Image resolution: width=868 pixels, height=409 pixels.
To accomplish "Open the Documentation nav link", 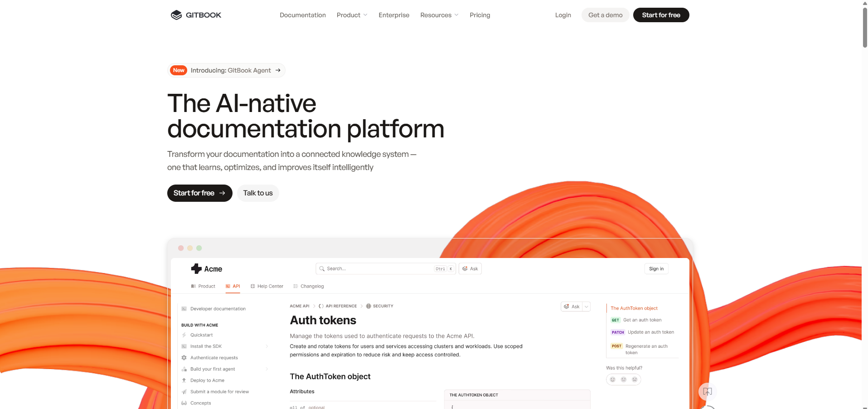I will point(303,15).
